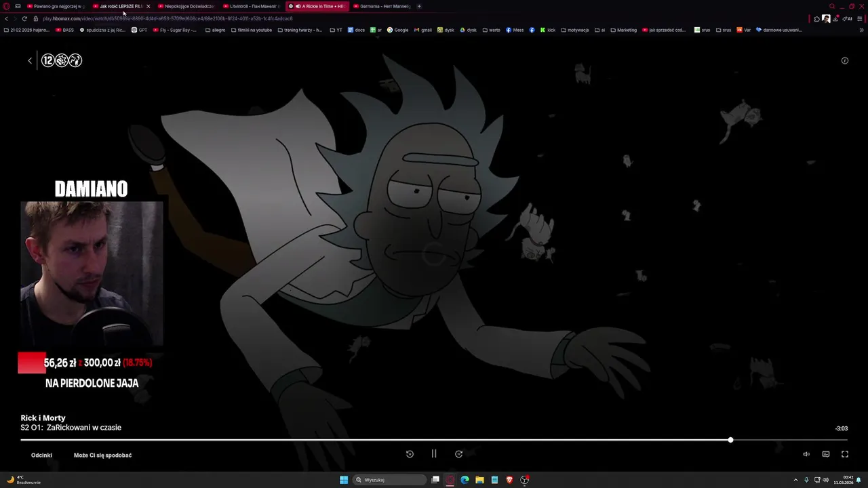Click the browser back navigation arrow
Viewport: 868px width, 488px height.
(6, 18)
